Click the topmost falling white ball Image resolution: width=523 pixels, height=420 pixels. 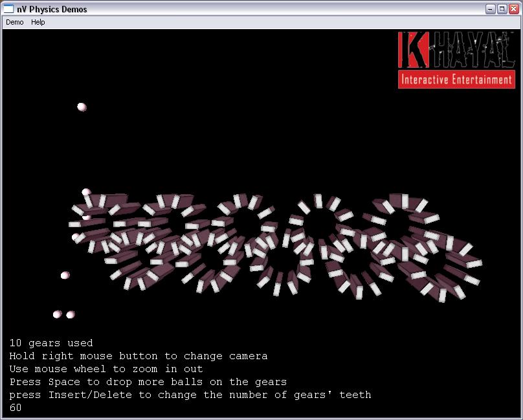[x=82, y=107]
